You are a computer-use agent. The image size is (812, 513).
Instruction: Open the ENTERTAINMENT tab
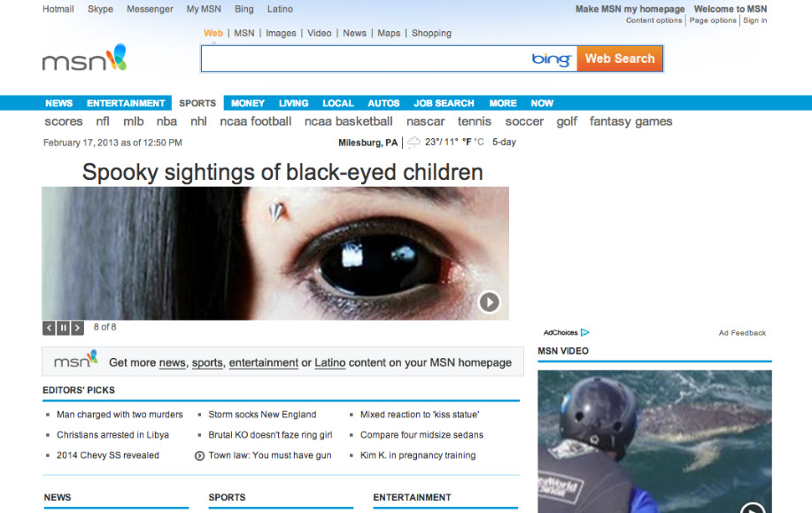pyautogui.click(x=126, y=103)
